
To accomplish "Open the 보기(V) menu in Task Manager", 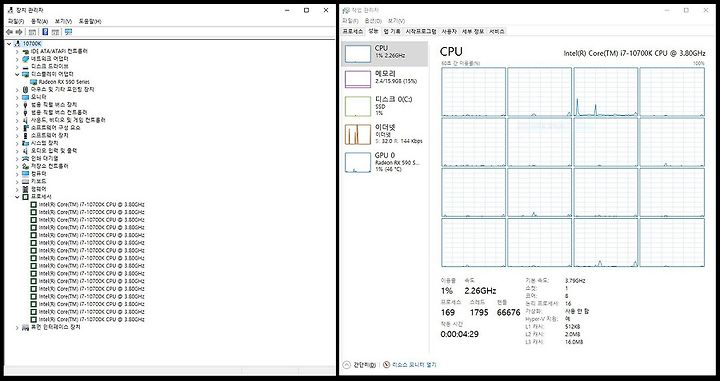I will click(396, 21).
